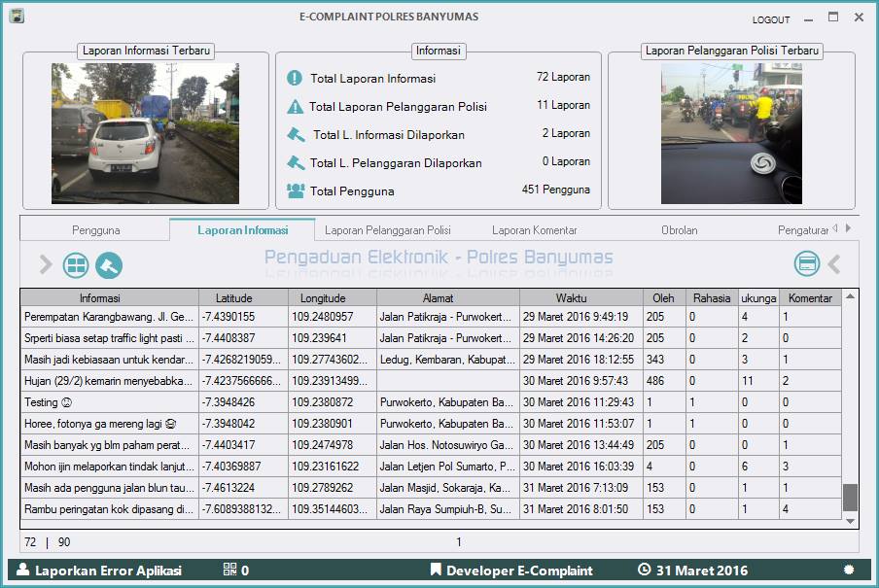Viewport: 879px width, 588px height.
Task: Click the gavel report icon in toolbar
Action: coord(108,264)
